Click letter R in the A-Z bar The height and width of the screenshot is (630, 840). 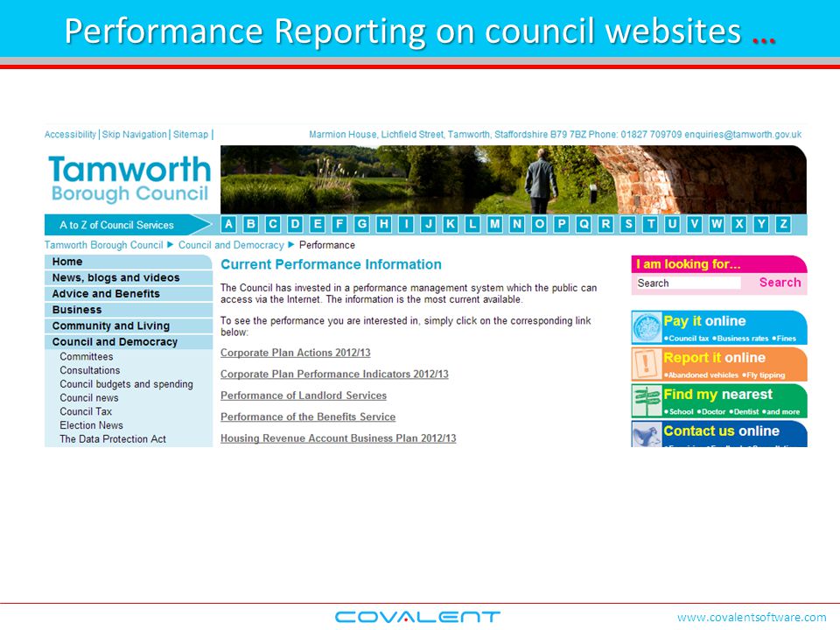605,224
